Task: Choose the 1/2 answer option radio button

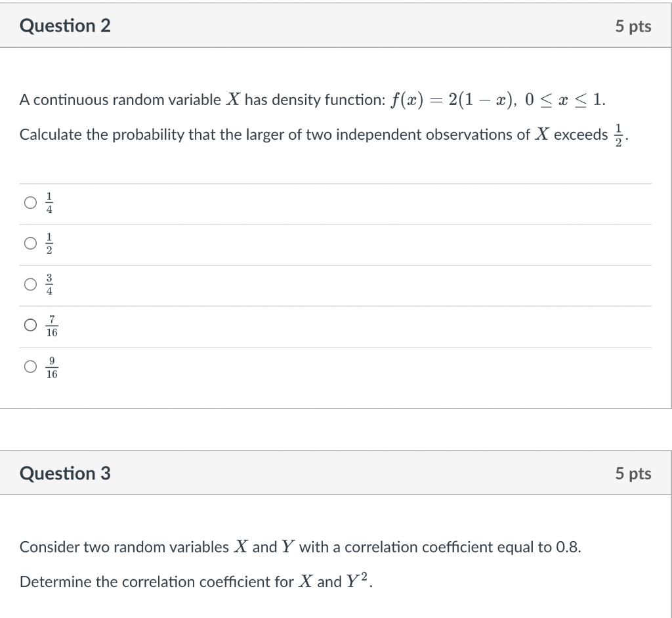Action: tap(30, 243)
